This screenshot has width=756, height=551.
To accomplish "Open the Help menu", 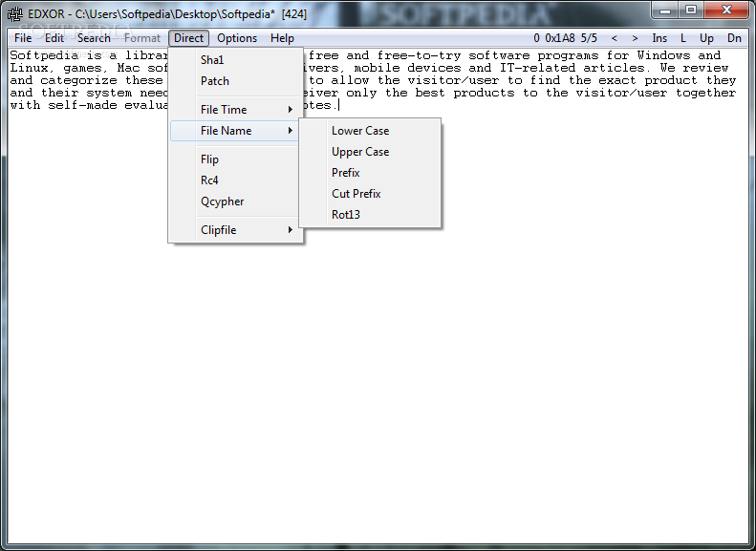I will (x=282, y=38).
